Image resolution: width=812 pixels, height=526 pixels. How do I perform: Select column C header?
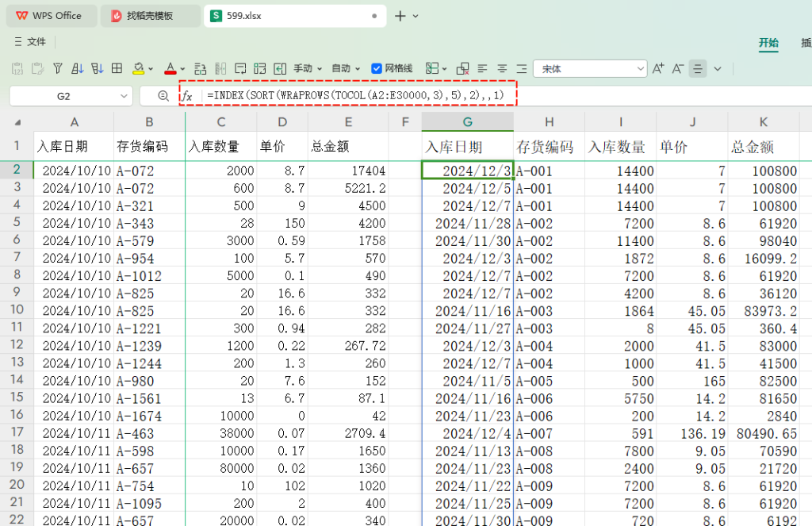[x=221, y=122]
